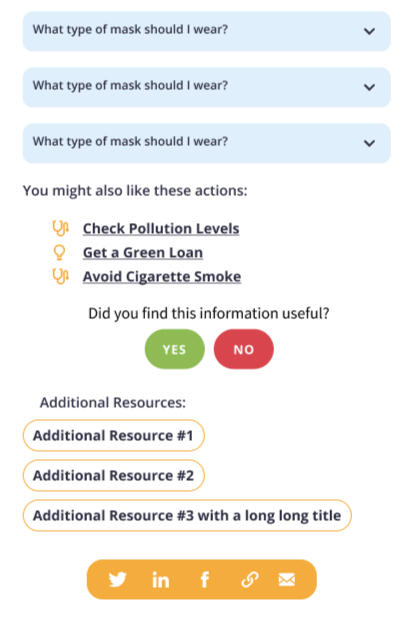
Task: Click the first "What type of mask" question text
Action: [x=130, y=29]
